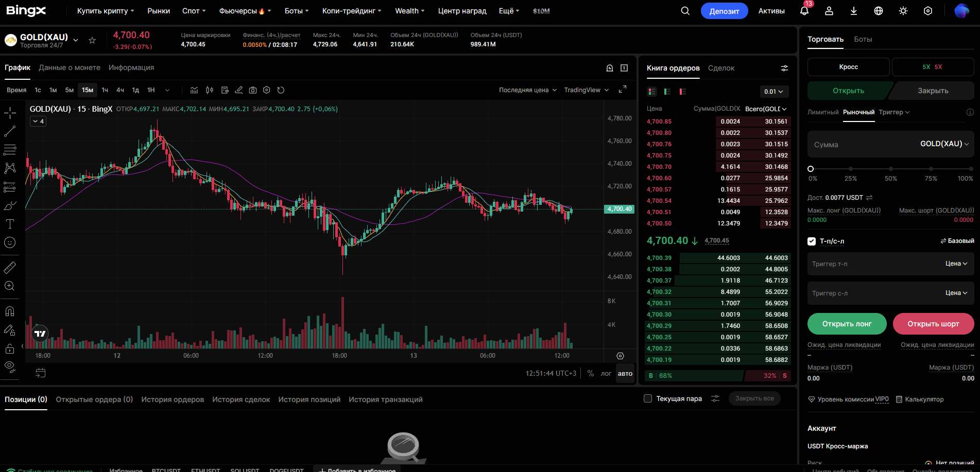980x472 pixels.
Task: Open the take-profit Цена dropdown
Action: [x=956, y=264]
